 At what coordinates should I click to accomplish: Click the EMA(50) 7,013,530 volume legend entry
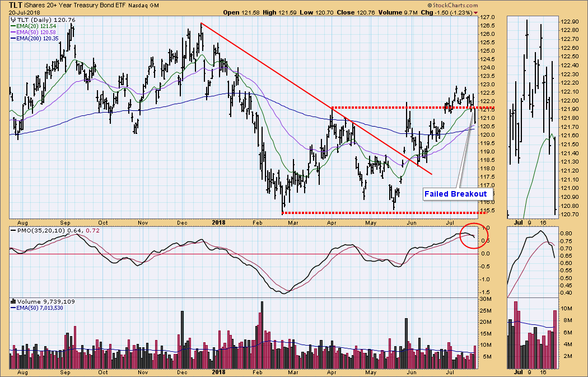point(40,308)
